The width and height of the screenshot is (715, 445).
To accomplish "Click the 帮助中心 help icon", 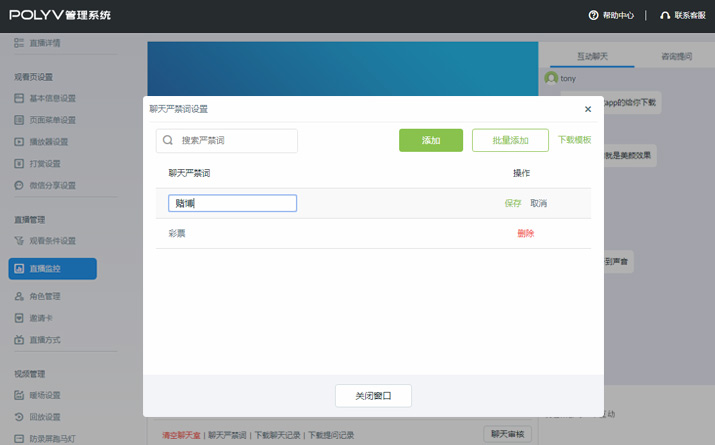I will pyautogui.click(x=593, y=15).
